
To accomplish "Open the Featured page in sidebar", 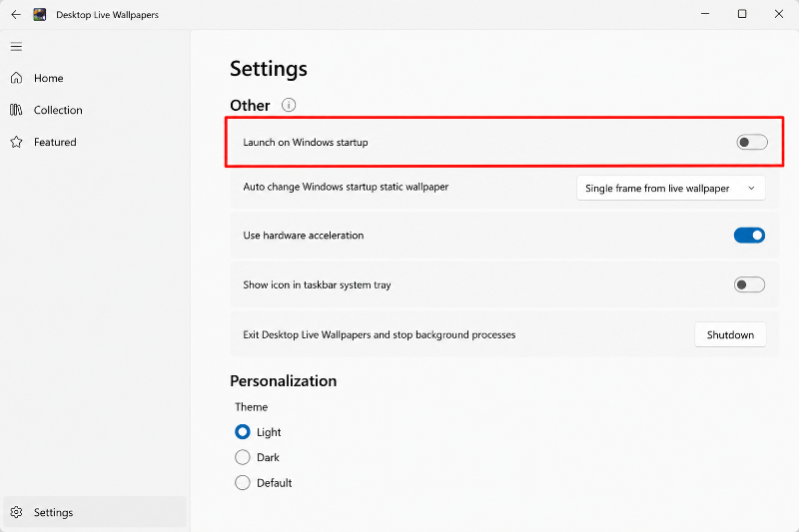I will 95,142.
